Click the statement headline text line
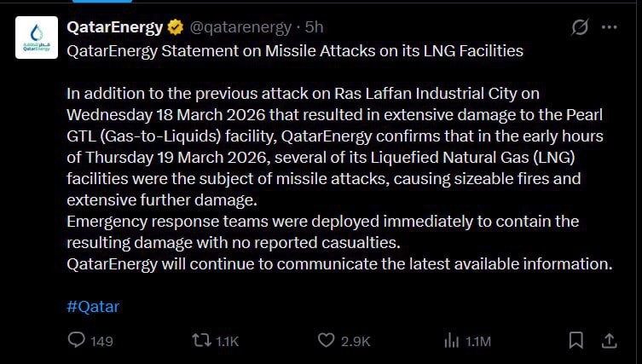The height and width of the screenshot is (364, 642). click(295, 50)
